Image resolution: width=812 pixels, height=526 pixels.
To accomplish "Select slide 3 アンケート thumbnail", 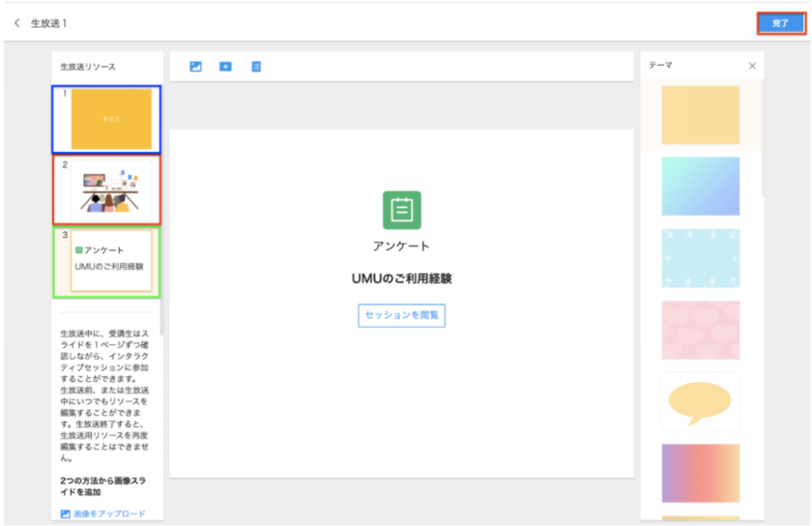I will [x=111, y=261].
